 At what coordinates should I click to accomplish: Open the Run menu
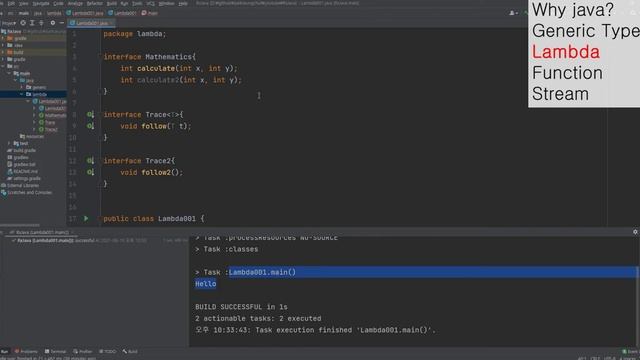click(124, 3)
